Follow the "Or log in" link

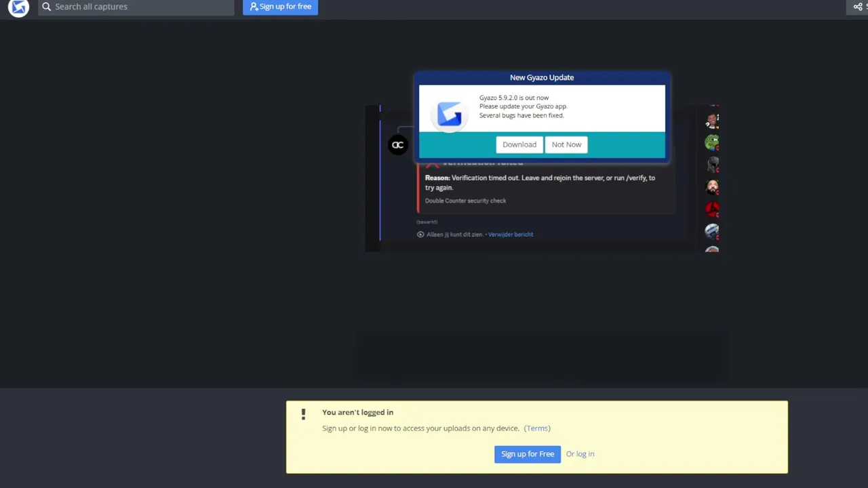(580, 454)
